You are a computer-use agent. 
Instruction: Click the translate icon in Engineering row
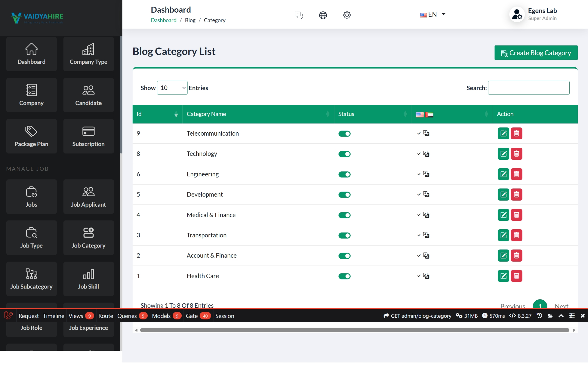[x=426, y=174]
